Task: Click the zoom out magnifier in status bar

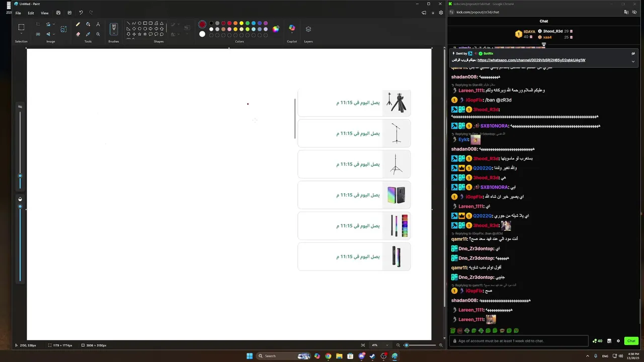Action: [x=398, y=345]
